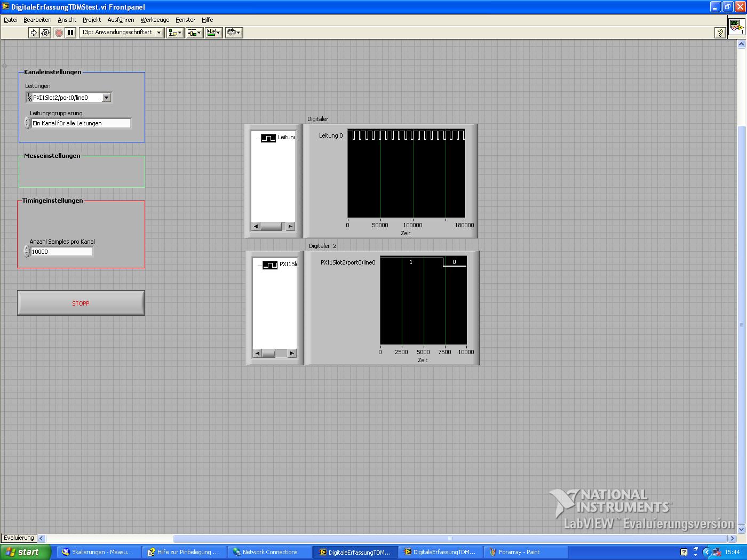Click the waveform icon for the PXI1Sl legend

click(270, 265)
